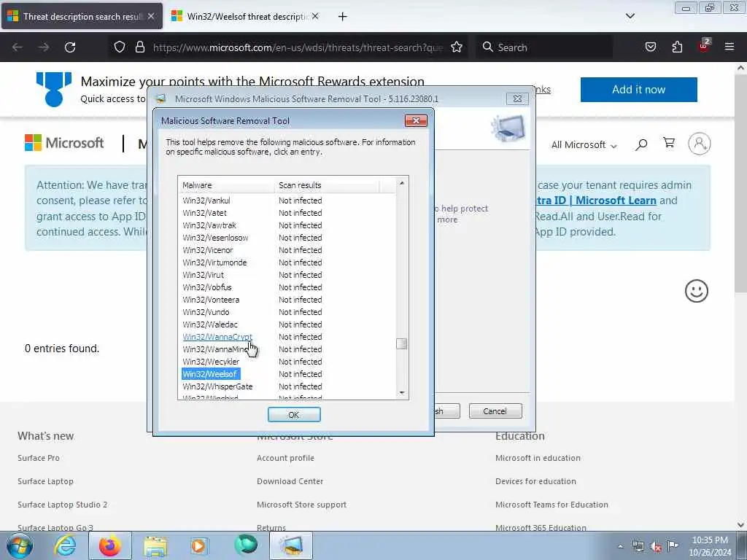Select Win32/Virtumonde entry
The image size is (747, 560).
[x=215, y=262]
